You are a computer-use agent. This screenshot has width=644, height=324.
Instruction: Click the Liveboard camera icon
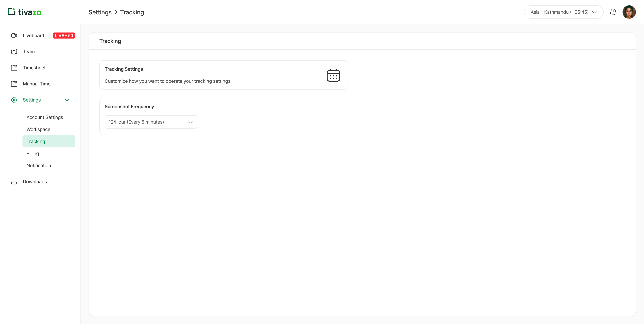(14, 36)
